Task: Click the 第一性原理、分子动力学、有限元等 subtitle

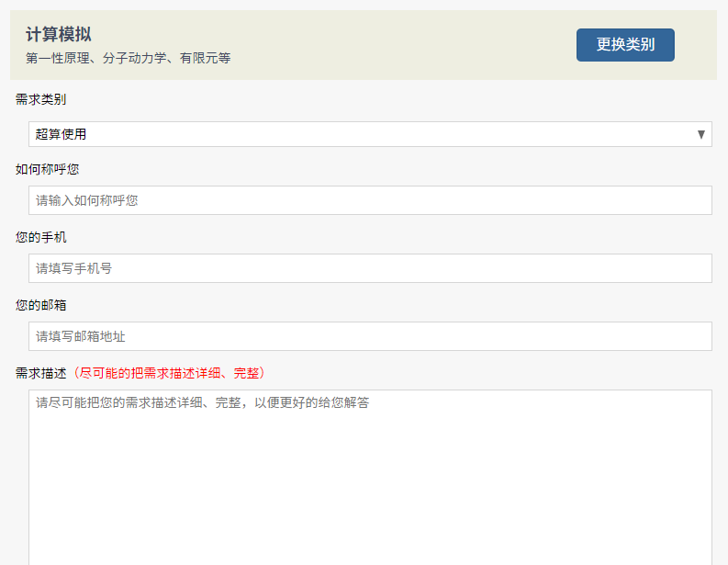Action: 129,58
